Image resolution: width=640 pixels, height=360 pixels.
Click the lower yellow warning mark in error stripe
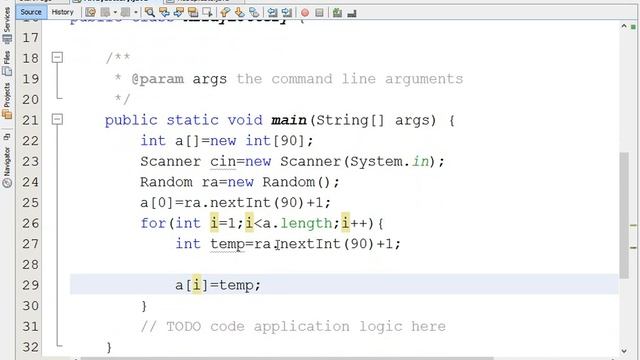point(633,247)
